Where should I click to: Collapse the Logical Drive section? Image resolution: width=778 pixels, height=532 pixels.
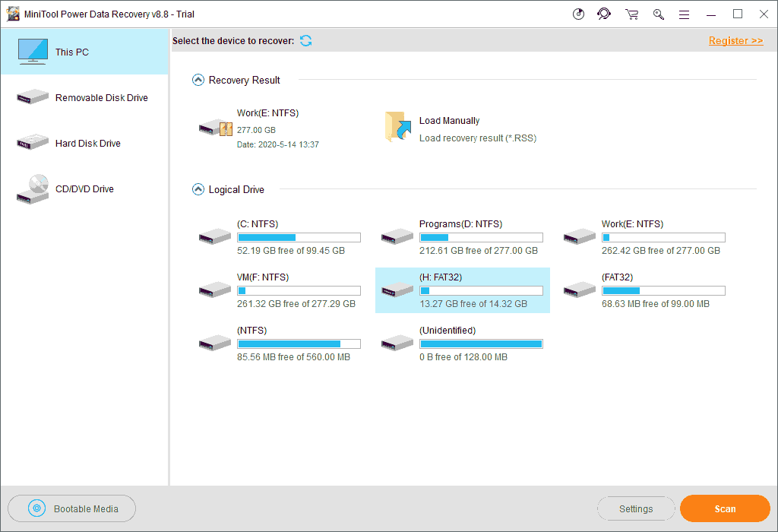point(198,189)
